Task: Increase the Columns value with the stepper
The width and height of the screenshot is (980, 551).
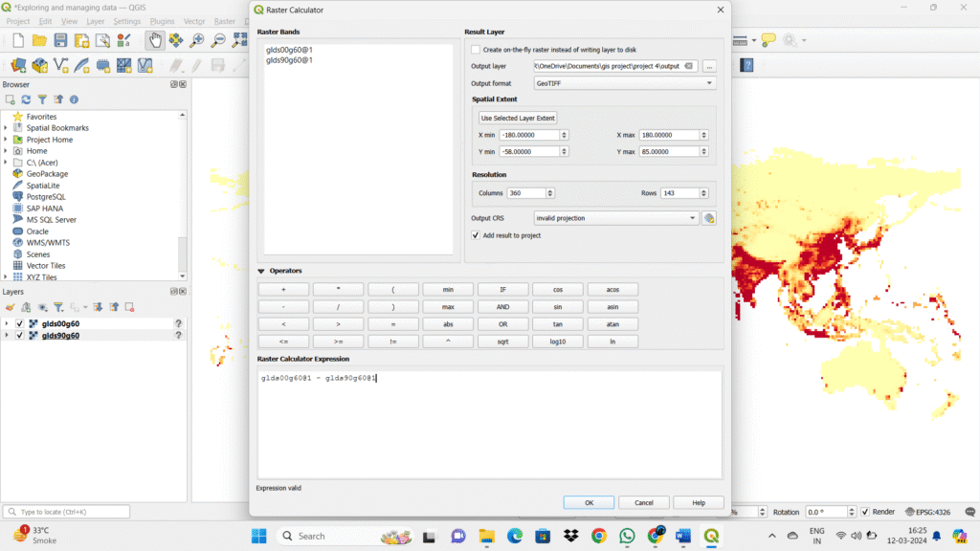Action: coord(550,191)
